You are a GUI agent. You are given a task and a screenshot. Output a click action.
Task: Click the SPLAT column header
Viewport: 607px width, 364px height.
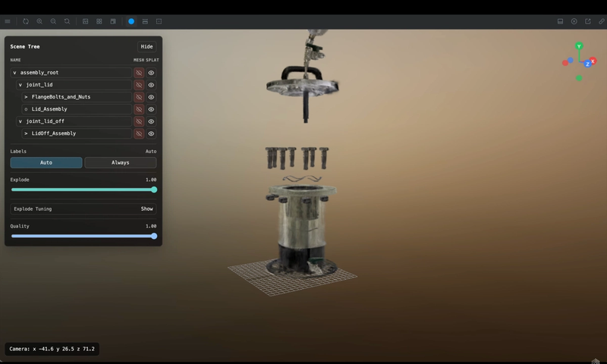[x=153, y=60]
